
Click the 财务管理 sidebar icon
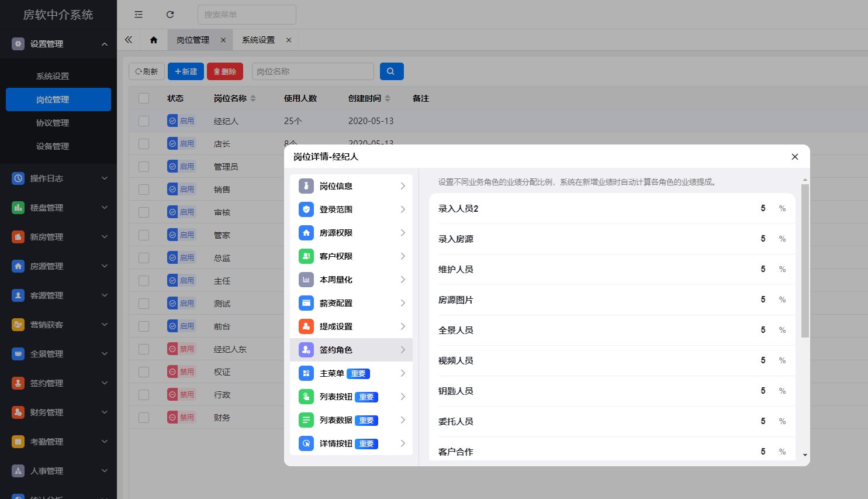pyautogui.click(x=18, y=412)
